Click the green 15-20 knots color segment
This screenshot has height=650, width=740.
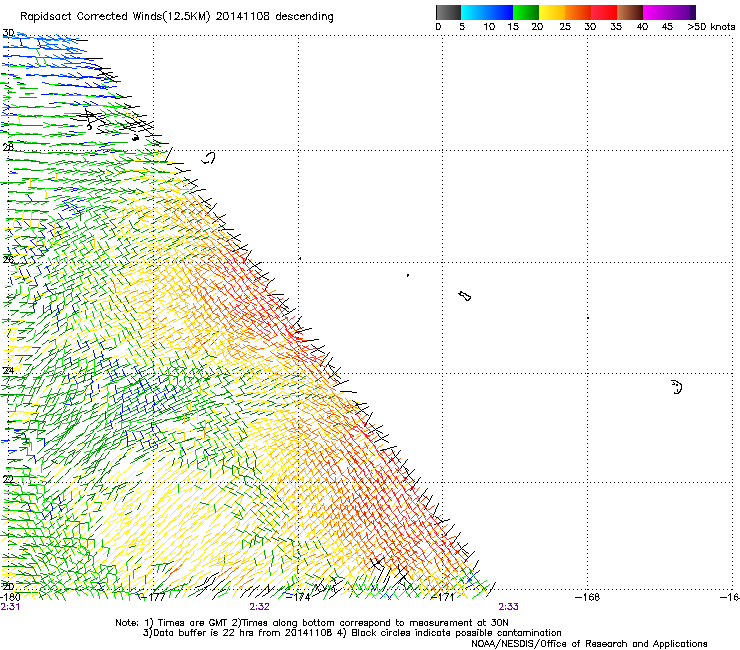tap(526, 12)
